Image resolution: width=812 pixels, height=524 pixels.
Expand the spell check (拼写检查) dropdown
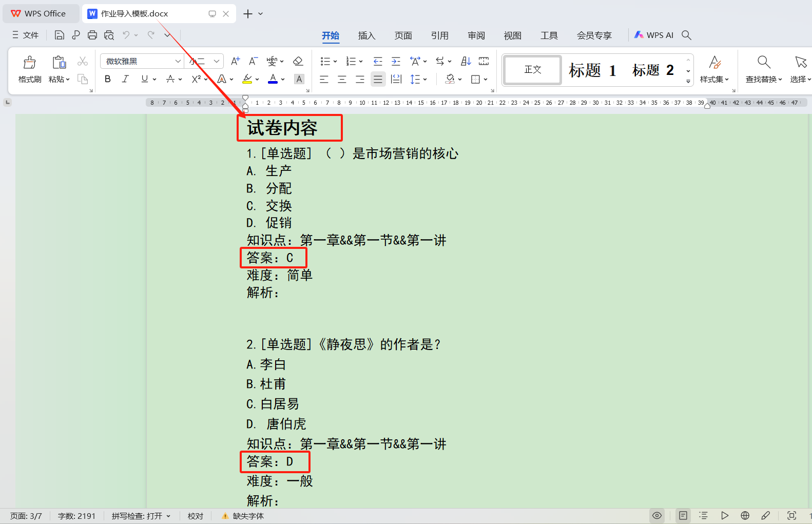click(x=168, y=516)
